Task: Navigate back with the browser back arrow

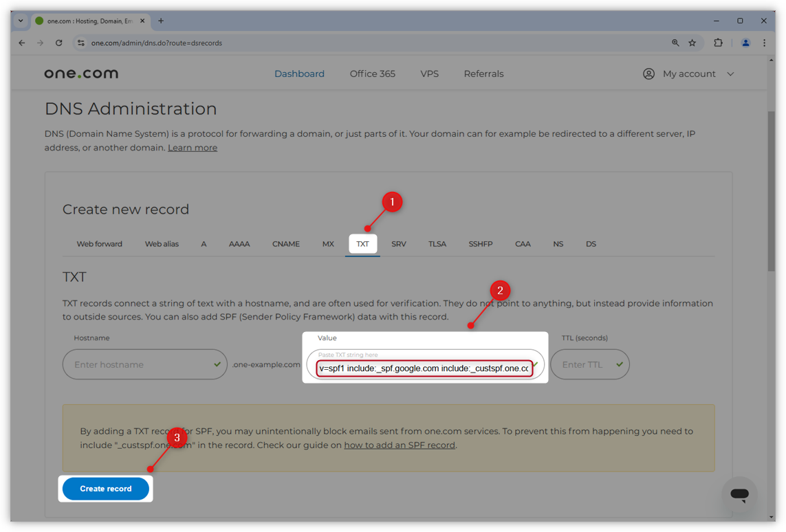Action: pyautogui.click(x=21, y=43)
